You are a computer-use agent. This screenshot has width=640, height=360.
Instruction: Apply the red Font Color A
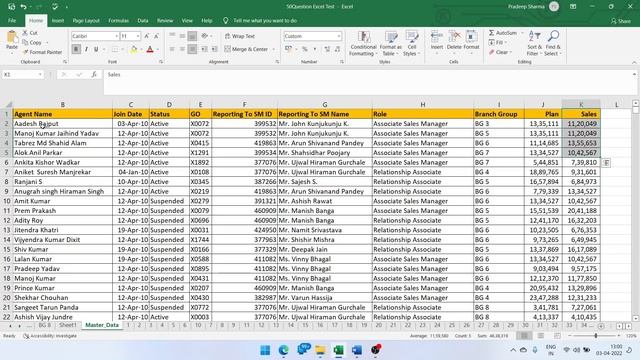[x=150, y=49]
